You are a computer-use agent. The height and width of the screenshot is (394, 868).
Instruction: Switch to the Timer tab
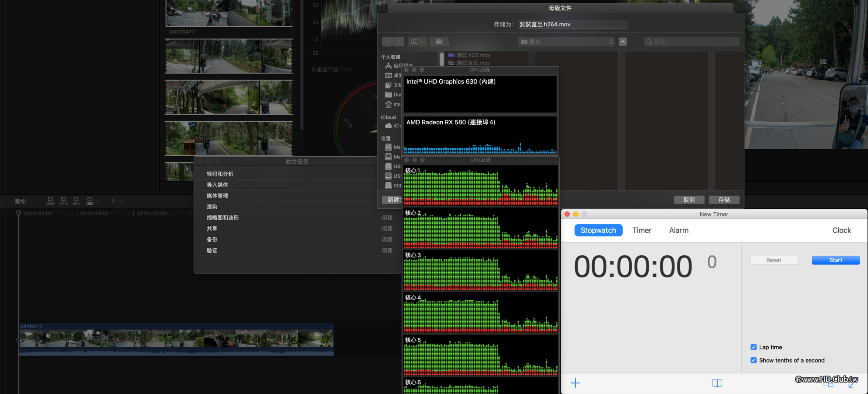tap(642, 230)
